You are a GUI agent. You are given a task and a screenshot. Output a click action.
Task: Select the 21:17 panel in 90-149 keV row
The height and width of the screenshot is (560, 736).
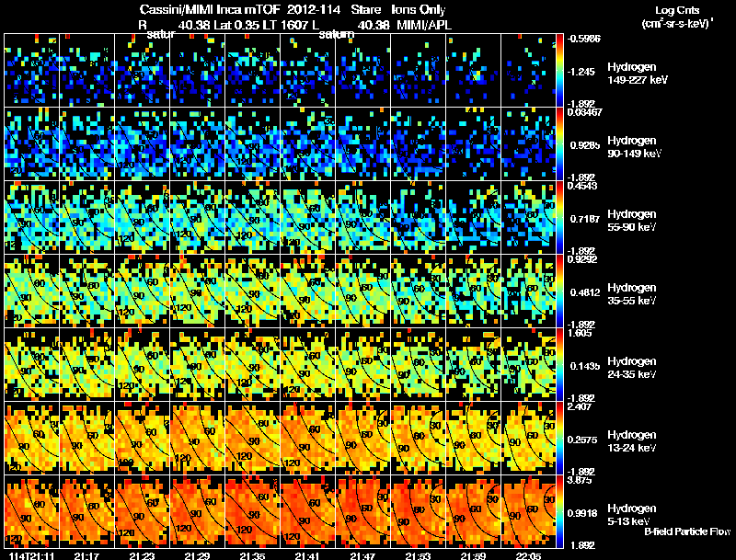87,144
